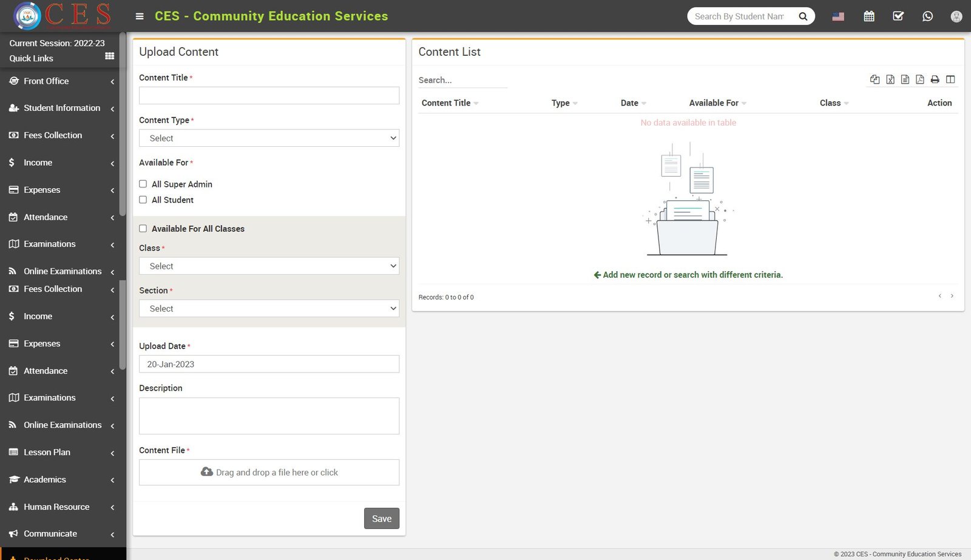The width and height of the screenshot is (971, 560).
Task: Export content list to Excel
Action: coord(890,79)
